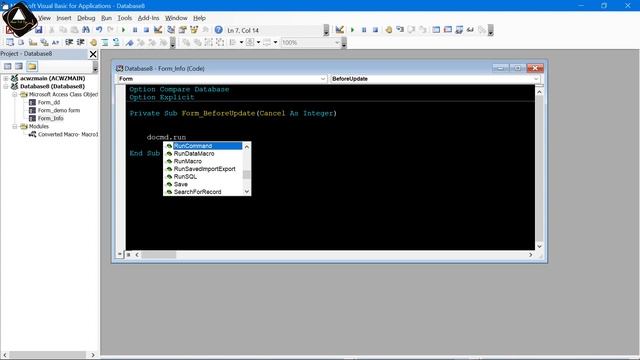
Task: Click the Save icon in Standard toolbar
Action: point(38,30)
